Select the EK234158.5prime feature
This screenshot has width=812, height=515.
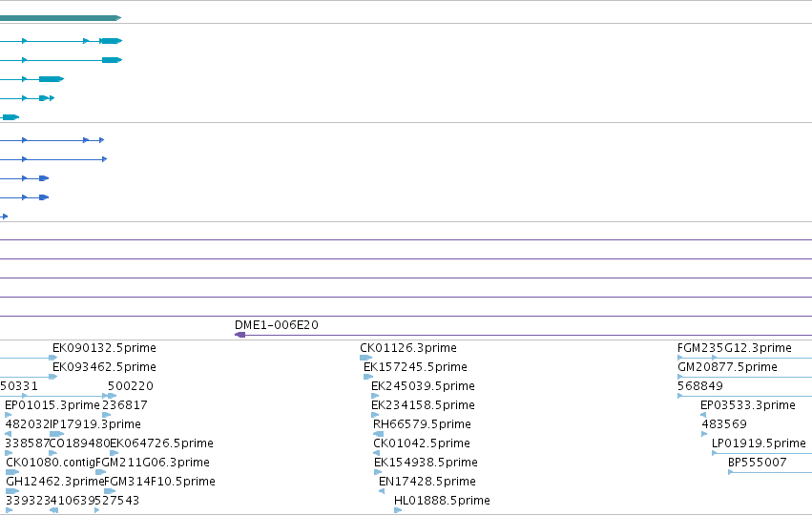click(x=375, y=415)
